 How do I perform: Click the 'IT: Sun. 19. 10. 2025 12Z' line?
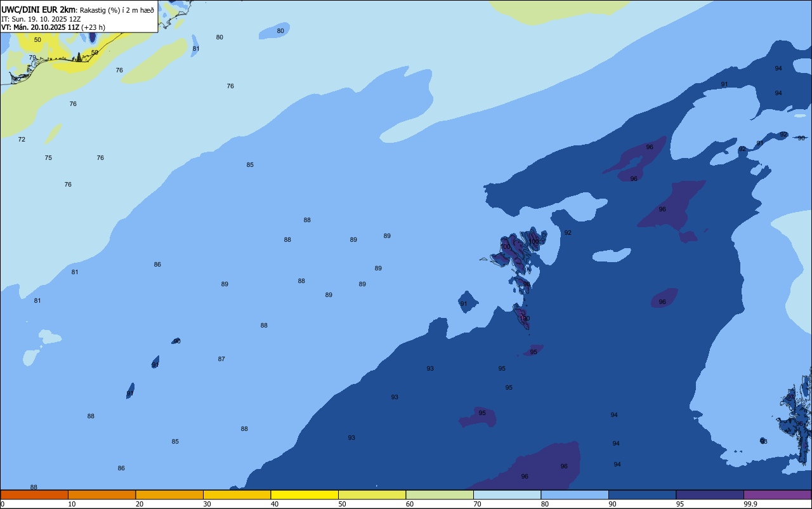click(41, 19)
